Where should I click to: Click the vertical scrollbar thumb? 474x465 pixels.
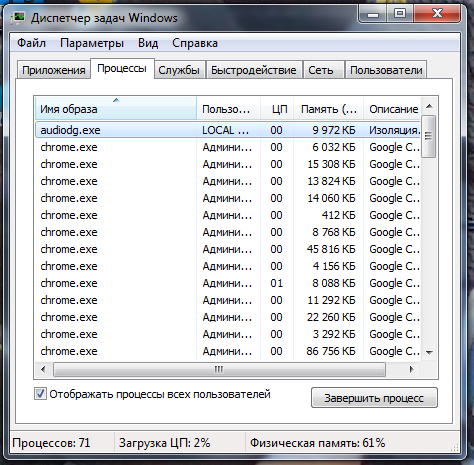[x=429, y=136]
